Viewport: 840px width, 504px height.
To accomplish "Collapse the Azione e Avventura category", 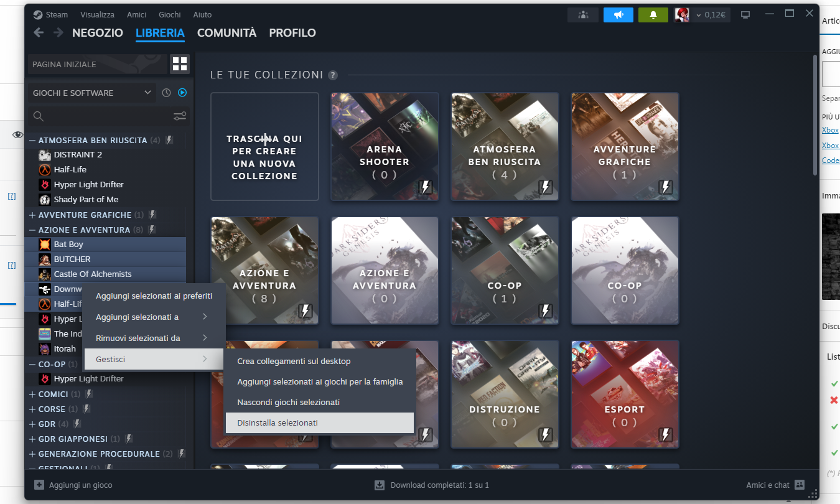I will pos(32,230).
